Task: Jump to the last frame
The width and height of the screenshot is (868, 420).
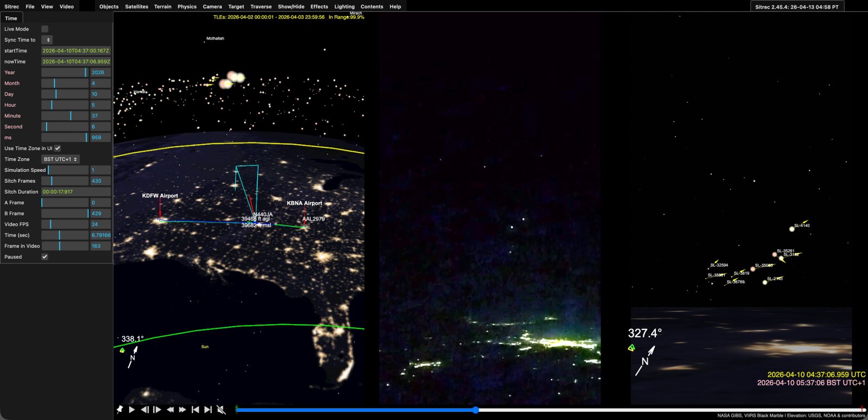Action: [x=208, y=410]
